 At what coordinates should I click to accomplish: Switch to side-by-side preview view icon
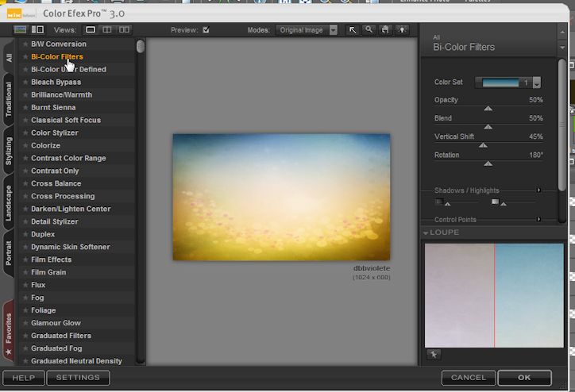(124, 29)
